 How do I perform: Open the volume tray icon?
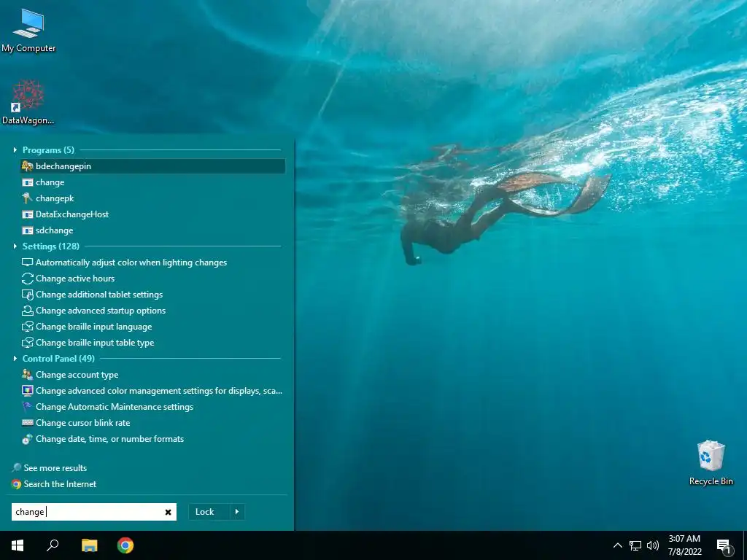click(x=653, y=545)
